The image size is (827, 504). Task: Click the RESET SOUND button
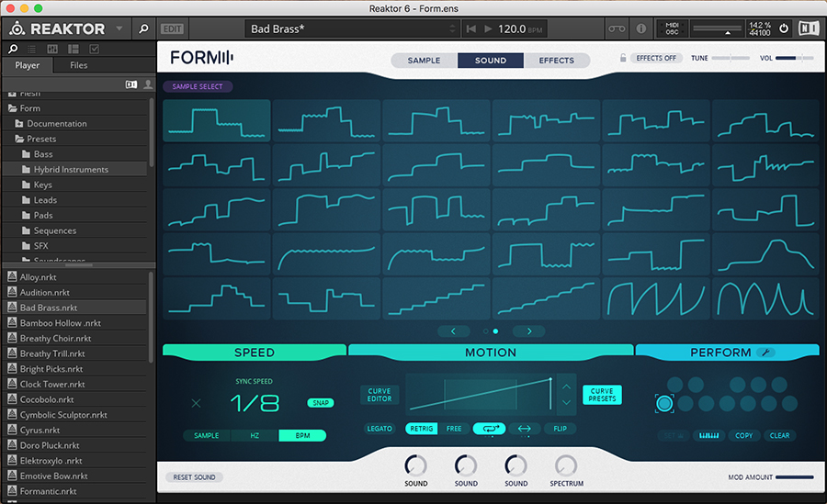coord(193,477)
